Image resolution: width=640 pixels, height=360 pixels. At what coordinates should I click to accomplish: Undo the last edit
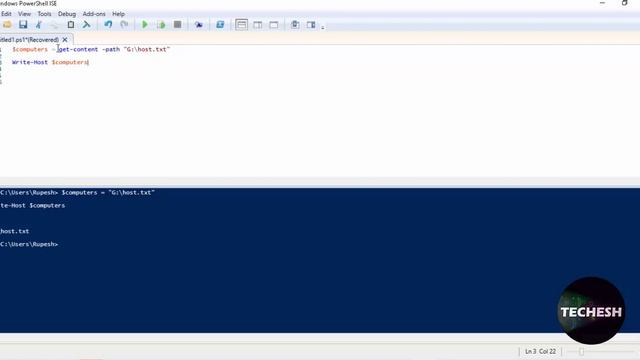(x=108, y=25)
